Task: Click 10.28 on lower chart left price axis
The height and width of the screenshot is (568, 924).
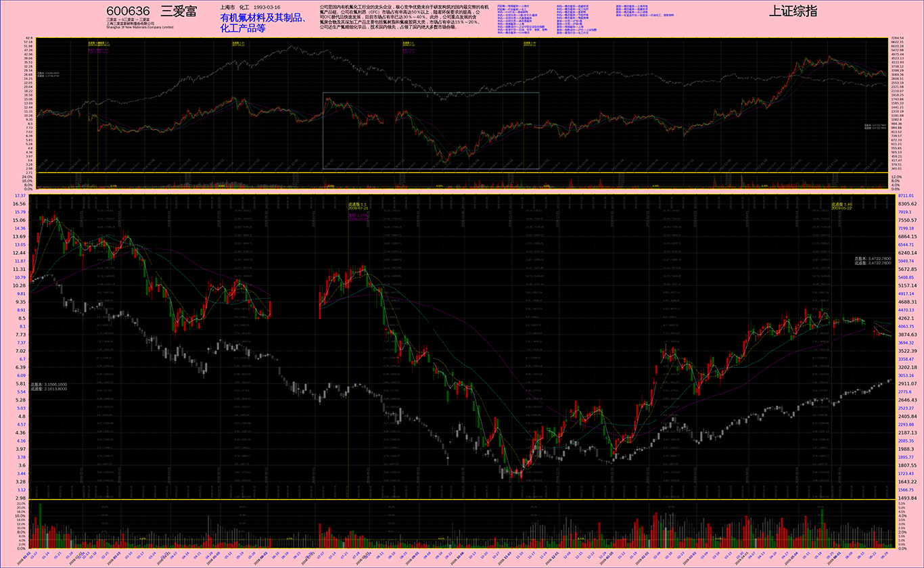Action: point(19,285)
